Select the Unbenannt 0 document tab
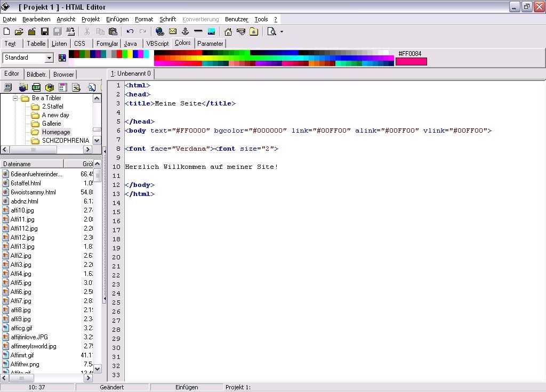 click(x=131, y=73)
